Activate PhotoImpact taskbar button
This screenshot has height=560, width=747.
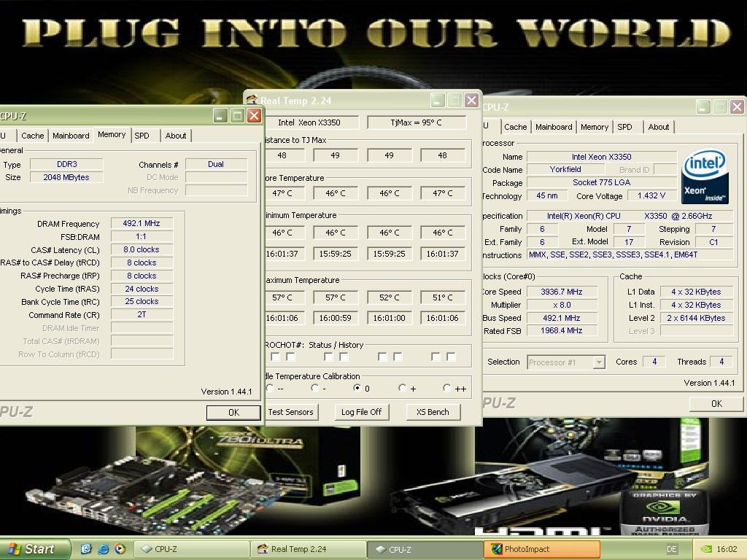(542, 549)
